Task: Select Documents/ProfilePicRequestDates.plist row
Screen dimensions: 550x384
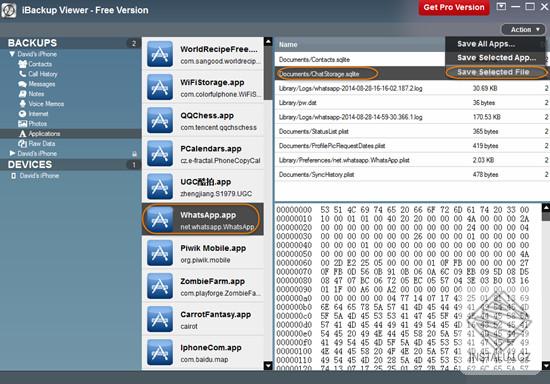Action: [412, 146]
